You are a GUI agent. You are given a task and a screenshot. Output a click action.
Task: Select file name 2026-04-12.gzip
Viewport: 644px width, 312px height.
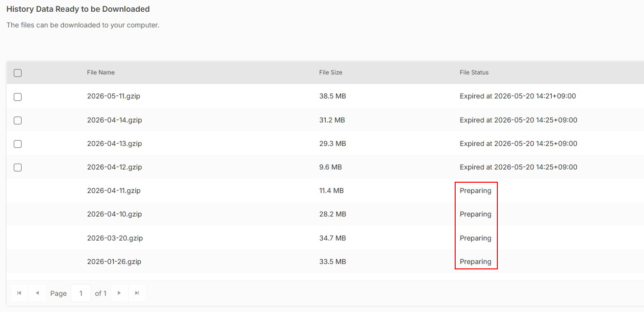tap(115, 167)
